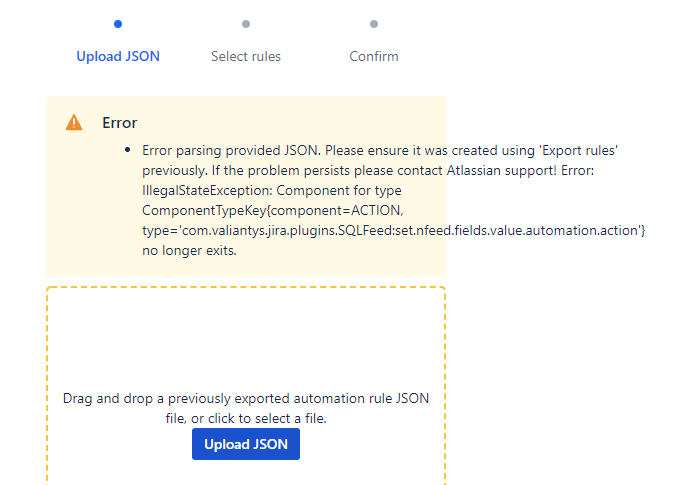
Task: Click the 'ComponentTypeKey{component=ACTION,' text
Action: pyautogui.click(x=273, y=210)
